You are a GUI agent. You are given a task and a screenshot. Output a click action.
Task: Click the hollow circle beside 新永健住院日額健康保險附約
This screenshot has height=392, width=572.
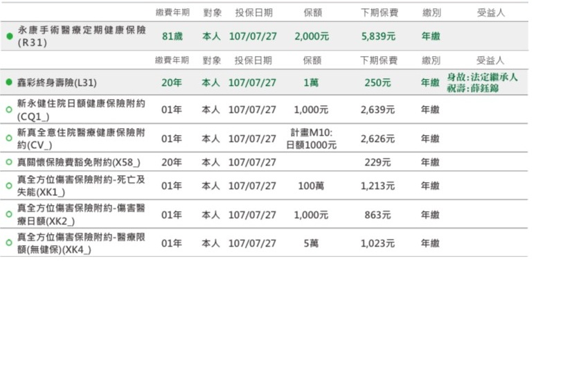pos(9,109)
